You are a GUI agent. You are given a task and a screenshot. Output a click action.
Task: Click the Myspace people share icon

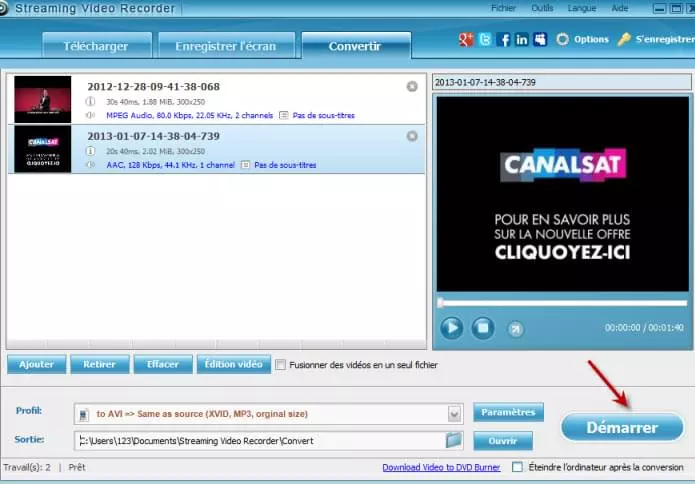coord(540,39)
